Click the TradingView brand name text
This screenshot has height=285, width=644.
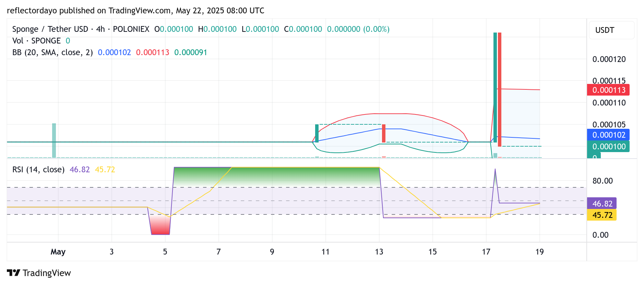tap(47, 273)
